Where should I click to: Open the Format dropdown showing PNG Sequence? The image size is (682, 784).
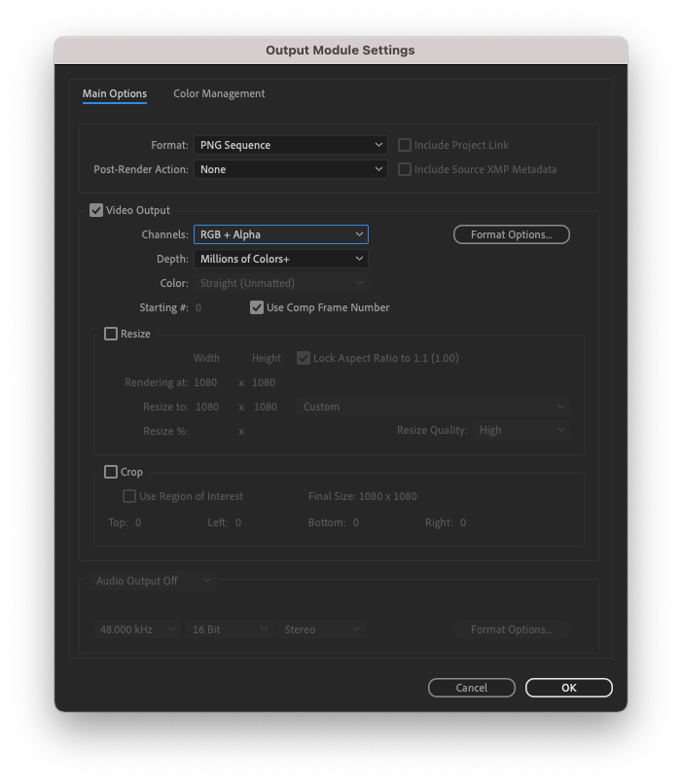click(x=291, y=145)
